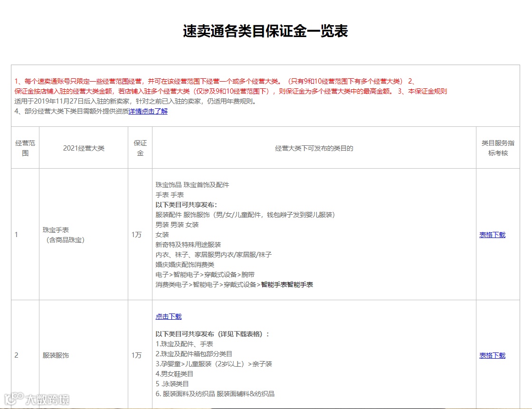The image size is (532, 409).
Task: Click the line 新奇特及特殊用途服装
Action: point(188,245)
